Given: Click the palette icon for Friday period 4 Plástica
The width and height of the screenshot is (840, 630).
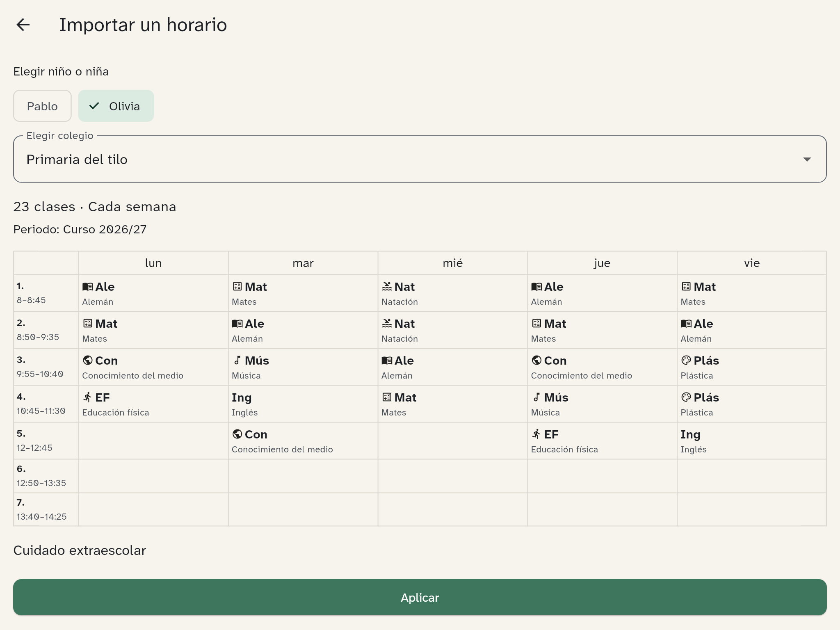Looking at the screenshot, I should 686,397.
